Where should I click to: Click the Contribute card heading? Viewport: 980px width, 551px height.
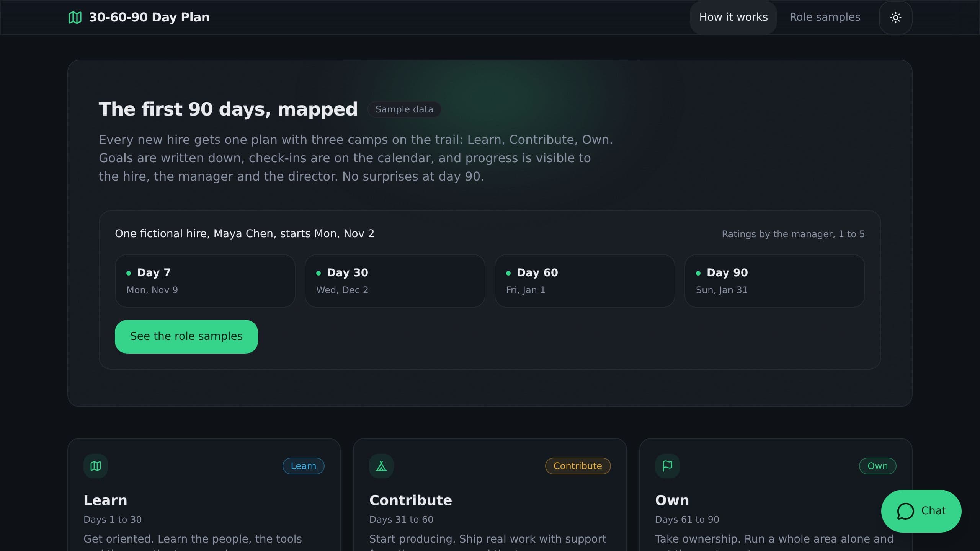point(410,500)
